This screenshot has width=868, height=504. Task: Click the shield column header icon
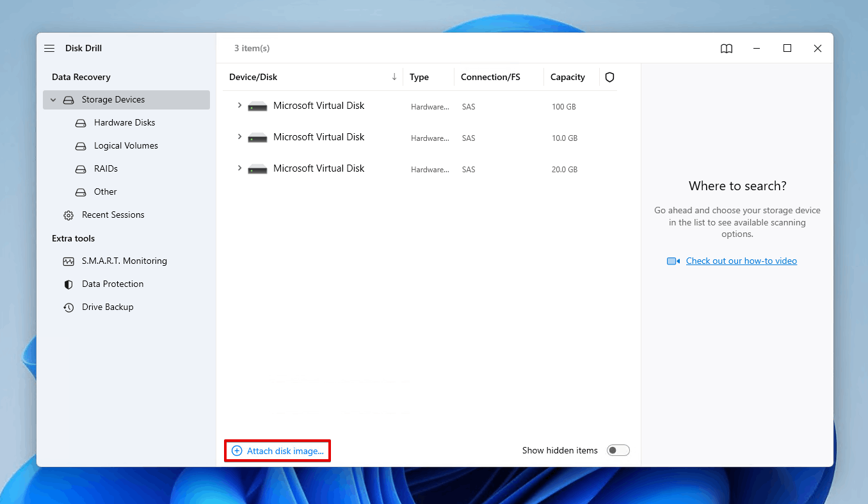pyautogui.click(x=609, y=77)
